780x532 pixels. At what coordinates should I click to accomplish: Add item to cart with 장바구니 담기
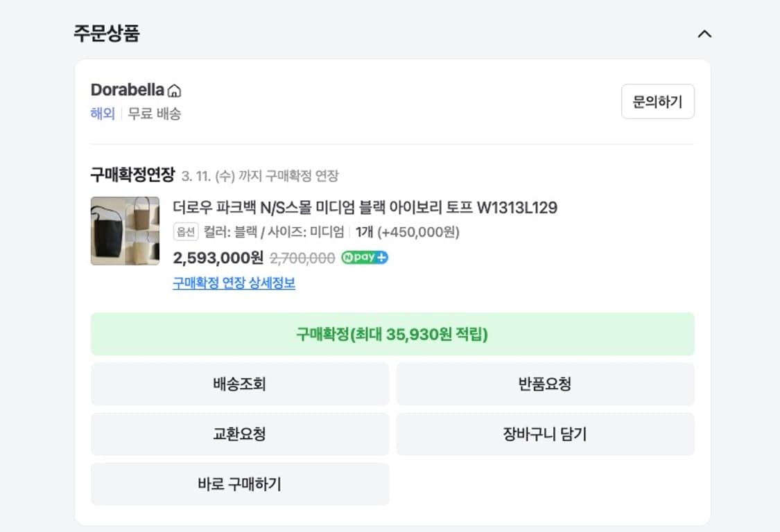[545, 434]
